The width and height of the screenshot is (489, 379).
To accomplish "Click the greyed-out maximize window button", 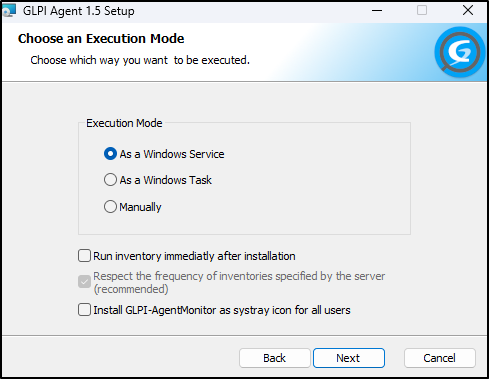I will [x=422, y=11].
